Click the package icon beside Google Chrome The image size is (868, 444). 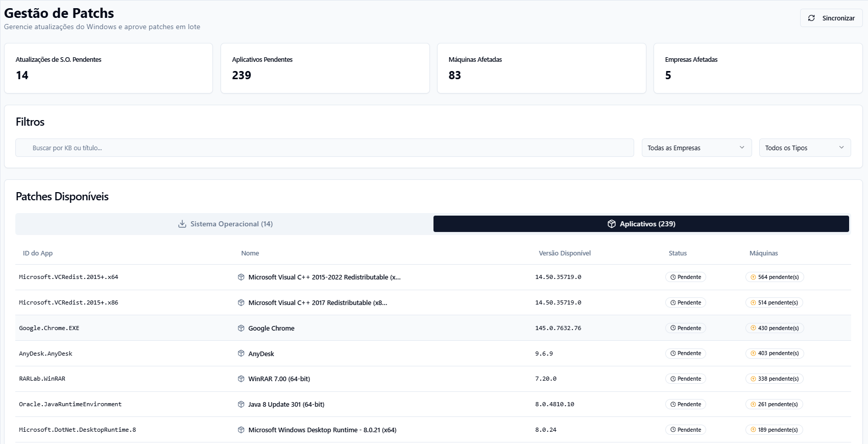pyautogui.click(x=241, y=328)
